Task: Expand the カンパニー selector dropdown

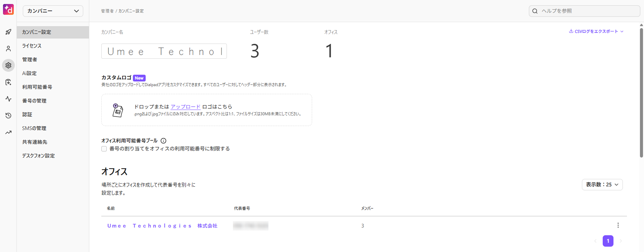Action: tap(53, 11)
